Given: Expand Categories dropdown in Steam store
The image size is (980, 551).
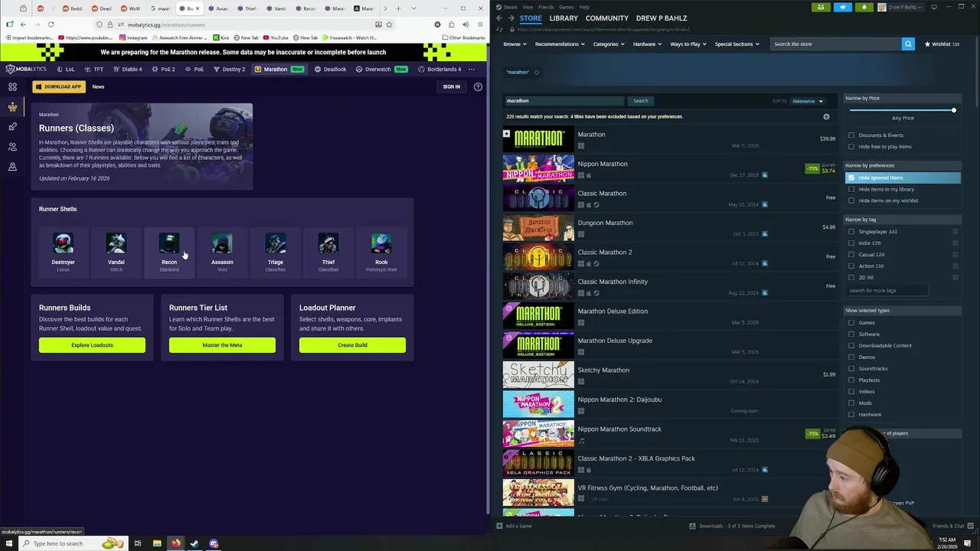Looking at the screenshot, I should click(608, 44).
